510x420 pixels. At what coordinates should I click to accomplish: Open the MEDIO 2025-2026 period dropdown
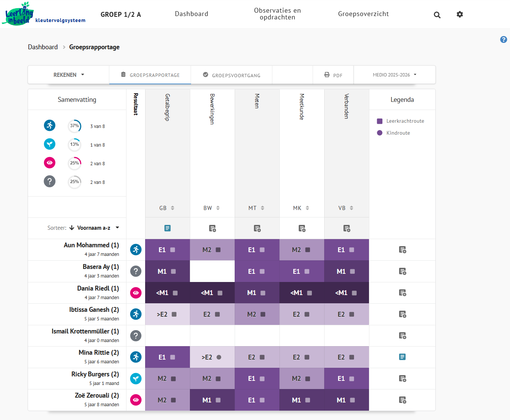coord(394,75)
